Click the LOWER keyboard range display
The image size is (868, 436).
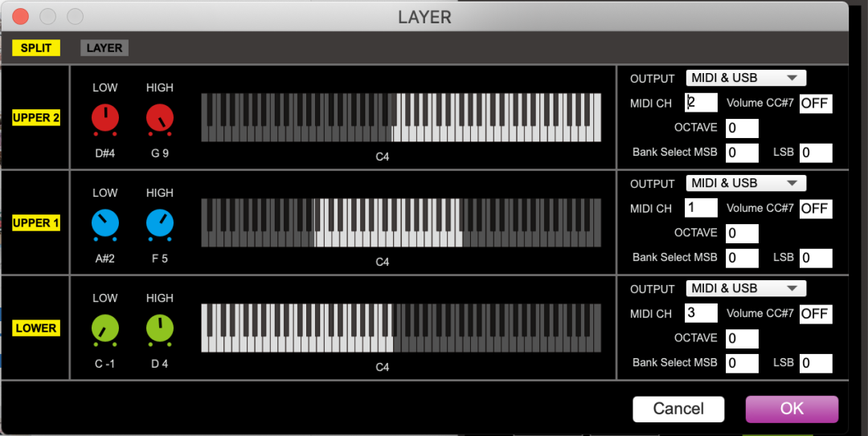point(401,328)
